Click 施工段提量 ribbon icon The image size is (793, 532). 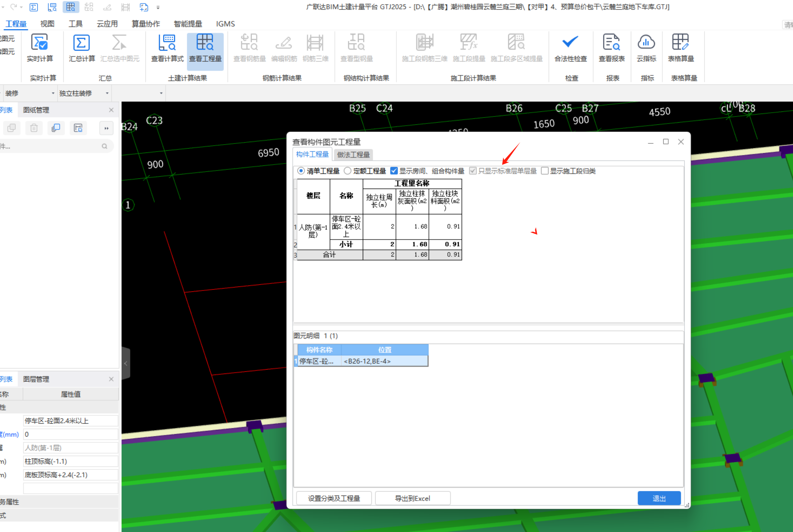pyautogui.click(x=469, y=48)
